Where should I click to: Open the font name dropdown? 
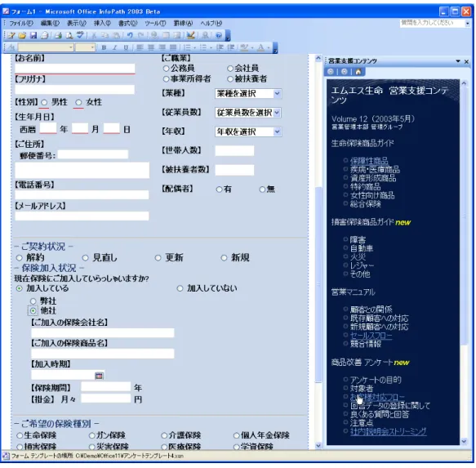[x=71, y=47]
